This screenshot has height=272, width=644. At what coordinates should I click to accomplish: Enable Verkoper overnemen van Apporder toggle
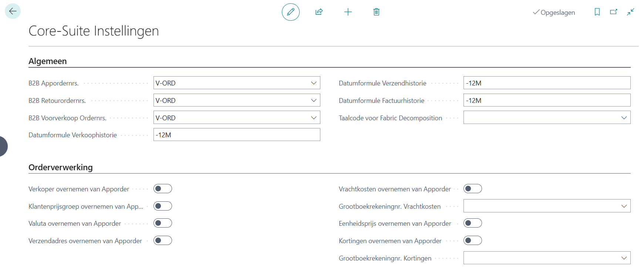click(x=163, y=189)
